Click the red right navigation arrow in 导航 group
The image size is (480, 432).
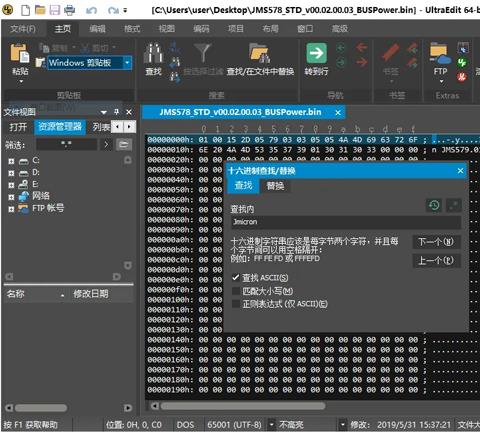pyautogui.click(x=362, y=62)
